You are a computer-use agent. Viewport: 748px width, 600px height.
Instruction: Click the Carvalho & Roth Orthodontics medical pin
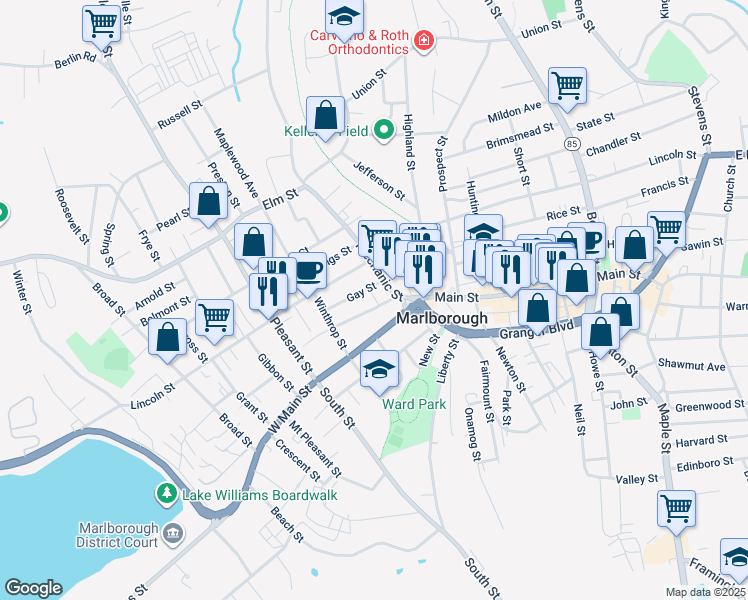[x=424, y=41]
